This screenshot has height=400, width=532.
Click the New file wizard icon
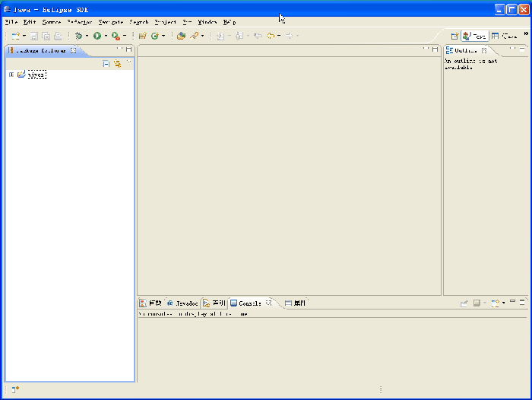coord(14,36)
